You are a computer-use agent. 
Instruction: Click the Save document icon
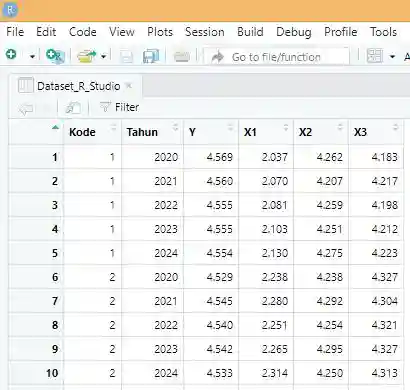click(x=126, y=56)
